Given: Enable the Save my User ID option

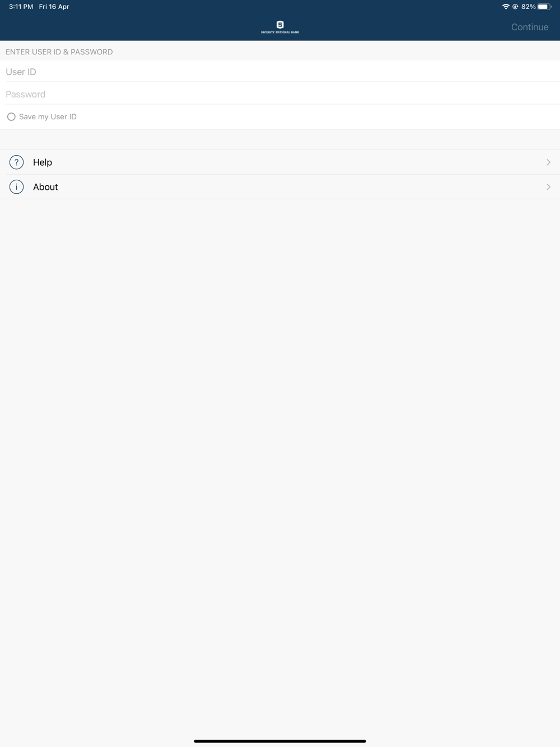Looking at the screenshot, I should click(x=11, y=117).
